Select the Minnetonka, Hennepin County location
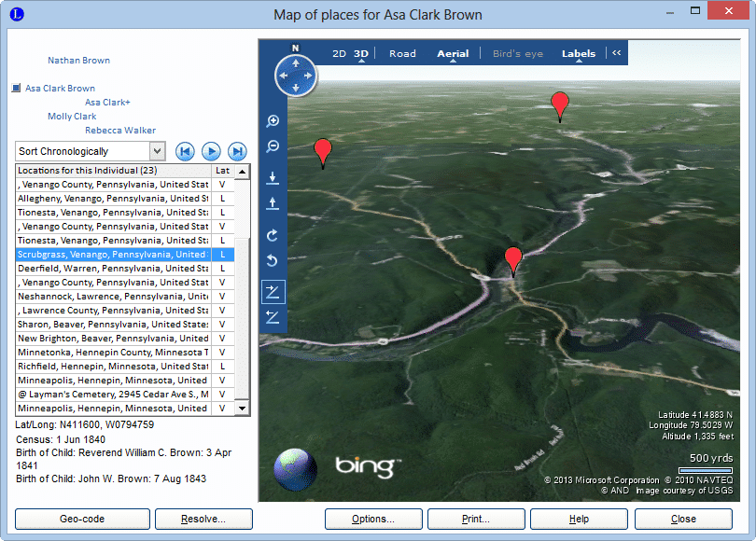The height and width of the screenshot is (541, 756). (125, 353)
